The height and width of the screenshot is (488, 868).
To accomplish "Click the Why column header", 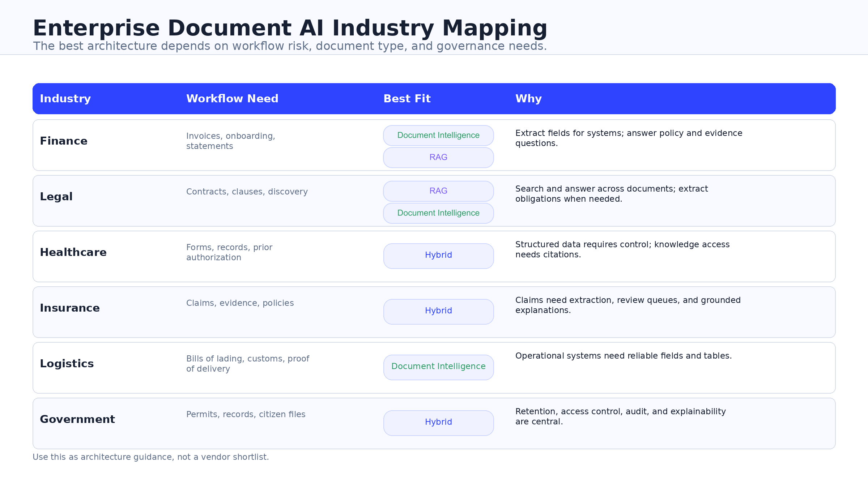I will 528,99.
